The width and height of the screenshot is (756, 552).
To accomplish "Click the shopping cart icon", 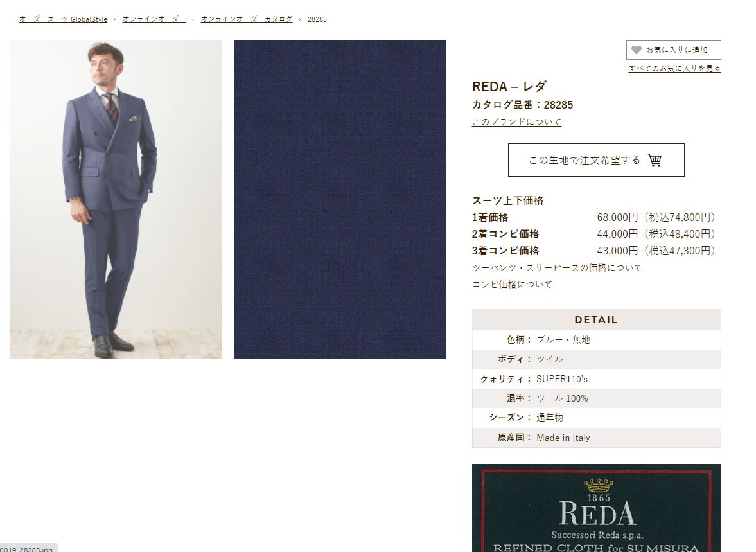I will click(x=655, y=160).
